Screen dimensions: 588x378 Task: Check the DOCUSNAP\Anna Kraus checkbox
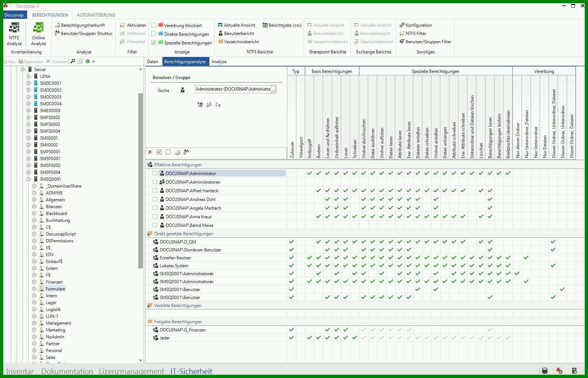pyautogui.click(x=155, y=217)
